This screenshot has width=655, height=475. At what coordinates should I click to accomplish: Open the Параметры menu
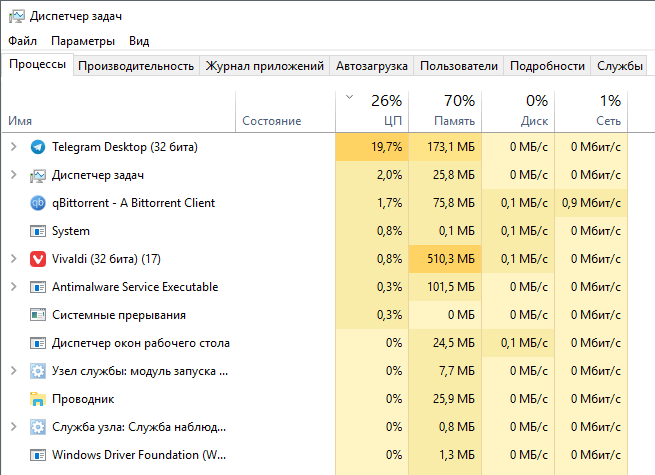83,41
